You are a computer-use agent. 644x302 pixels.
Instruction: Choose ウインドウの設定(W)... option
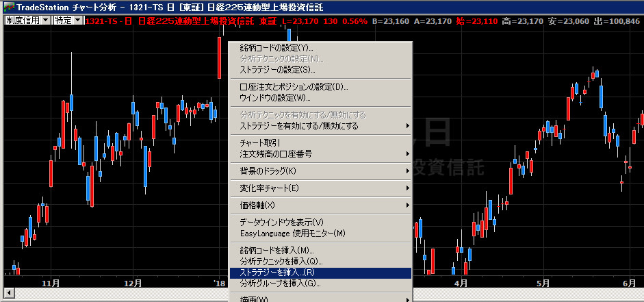click(320, 98)
